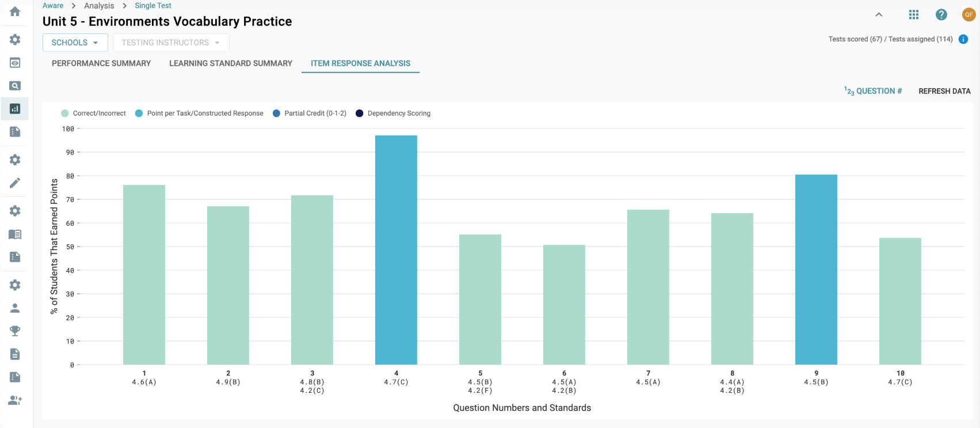
Task: Toggle the Correct/Incorrect legend series
Action: (94, 113)
